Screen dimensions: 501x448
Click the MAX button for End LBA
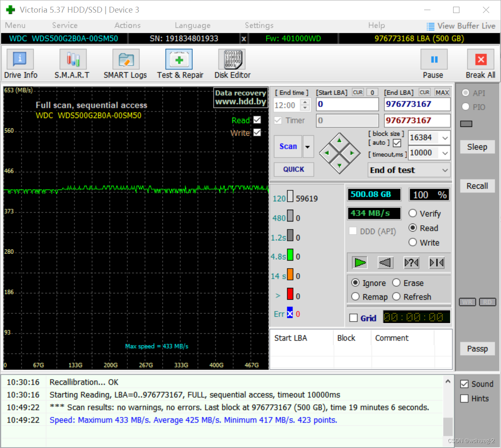pos(442,92)
